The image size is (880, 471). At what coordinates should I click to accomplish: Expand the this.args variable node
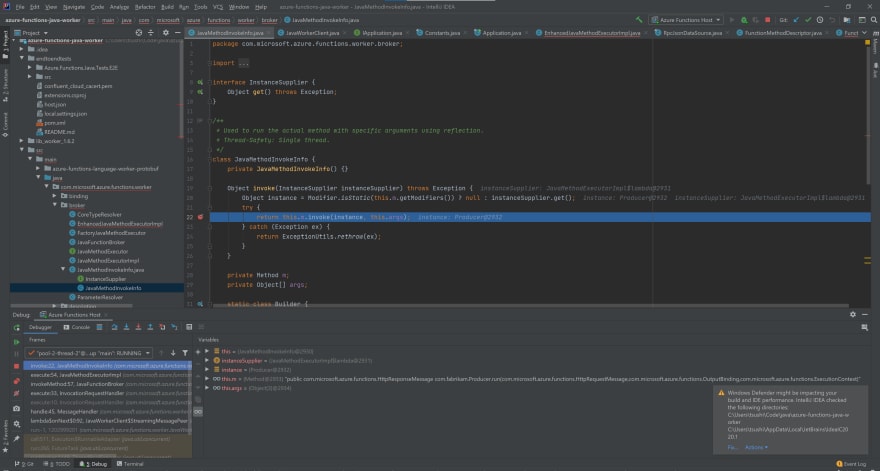pos(207,388)
